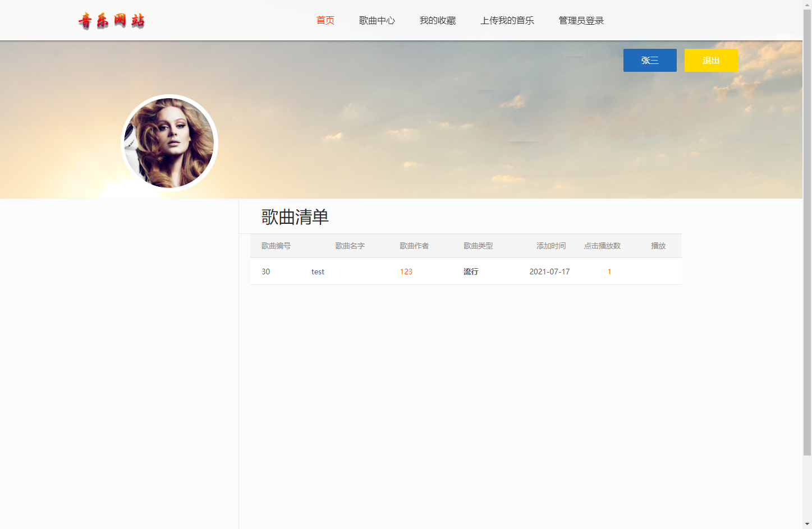The width and height of the screenshot is (812, 529).
Task: Open the 管理员登录 navigation item
Action: point(580,20)
